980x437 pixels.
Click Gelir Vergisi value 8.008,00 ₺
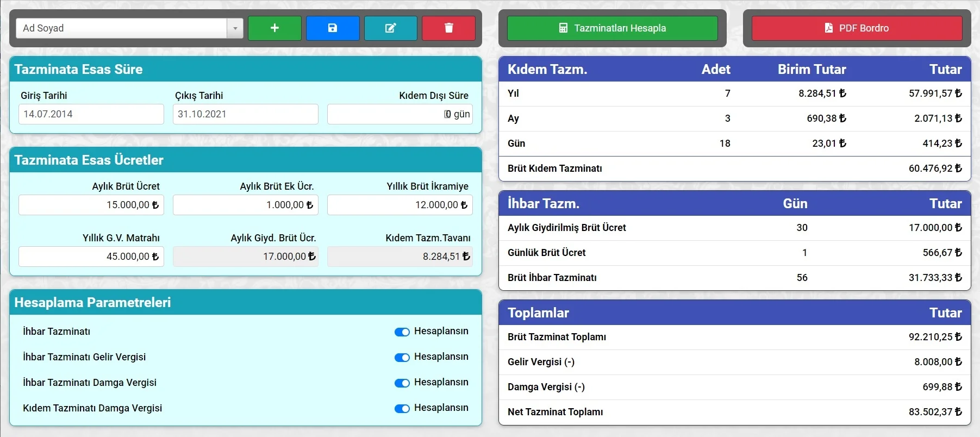(938, 362)
